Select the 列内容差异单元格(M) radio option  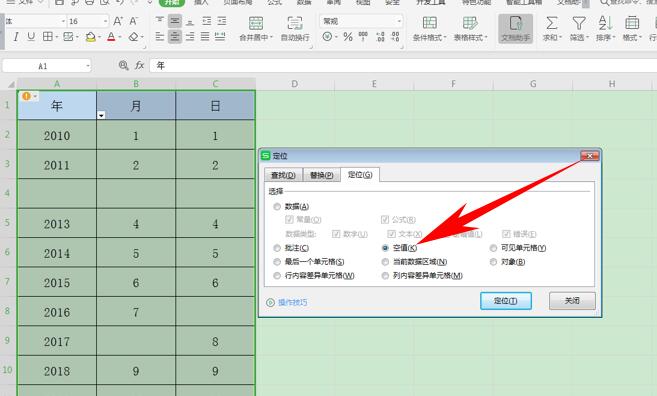[x=385, y=276]
